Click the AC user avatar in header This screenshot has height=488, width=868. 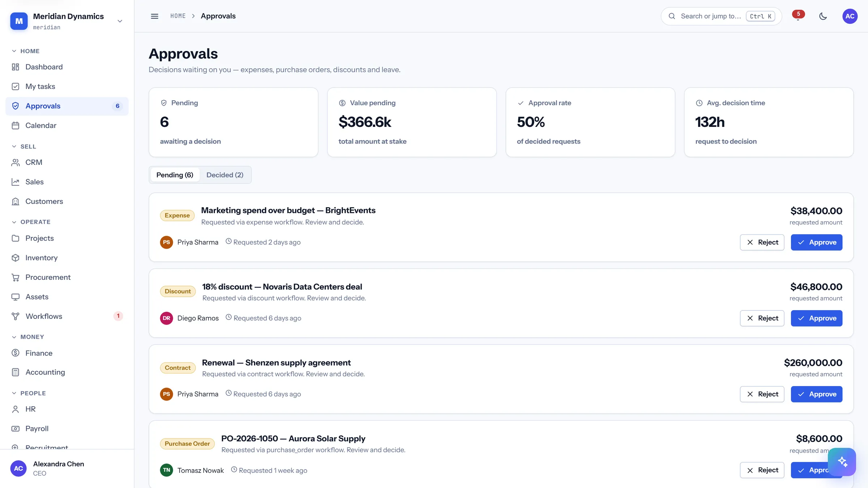(850, 16)
